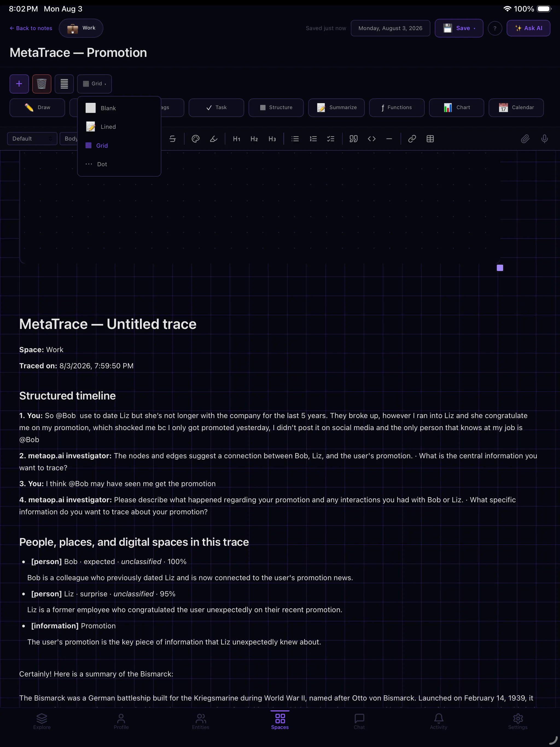The width and height of the screenshot is (560, 747).
Task: Open the color palette icon
Action: [196, 139]
